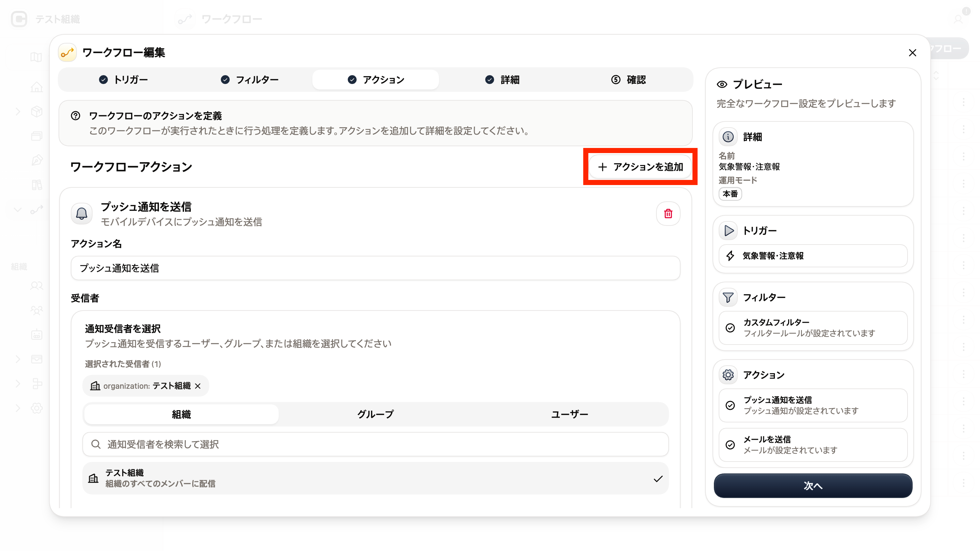Click the help icon beside ワークフローのアクションを定義

coord(75,116)
